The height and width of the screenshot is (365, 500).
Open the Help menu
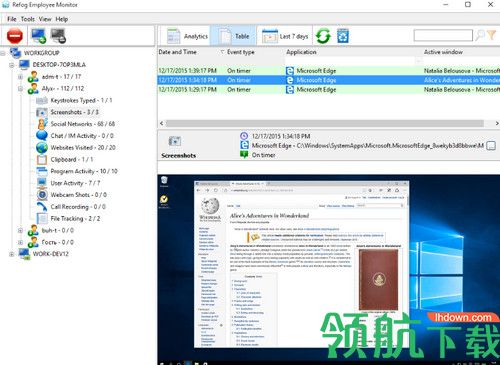click(62, 19)
